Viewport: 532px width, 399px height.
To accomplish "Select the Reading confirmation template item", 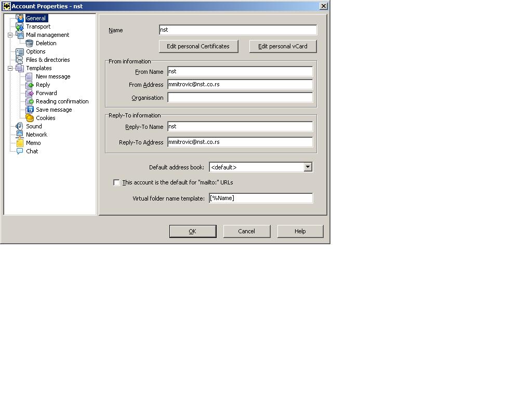I will (x=62, y=101).
